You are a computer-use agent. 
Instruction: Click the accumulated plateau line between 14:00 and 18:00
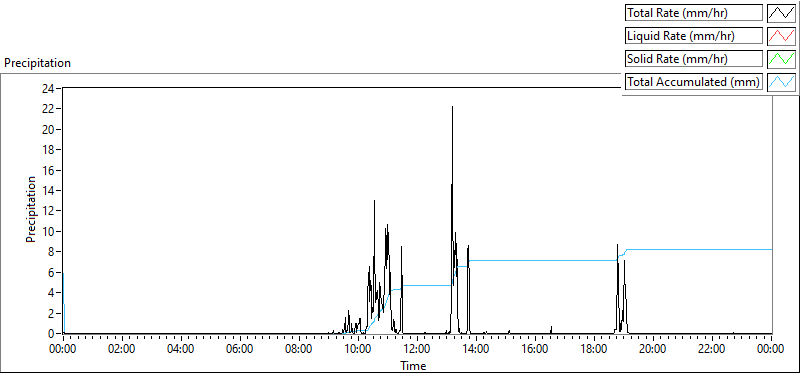tap(542, 260)
